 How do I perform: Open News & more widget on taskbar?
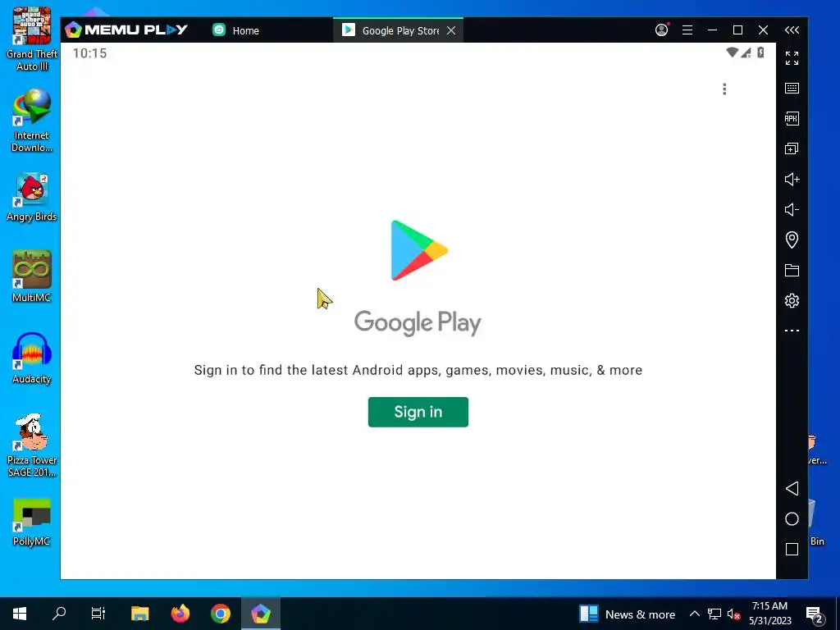click(628, 614)
